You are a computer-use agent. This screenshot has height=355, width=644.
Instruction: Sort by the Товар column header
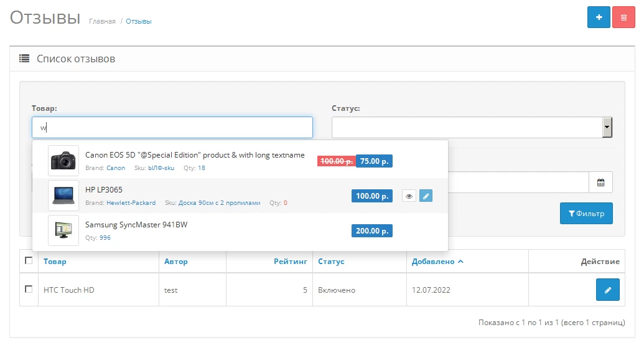click(x=55, y=262)
